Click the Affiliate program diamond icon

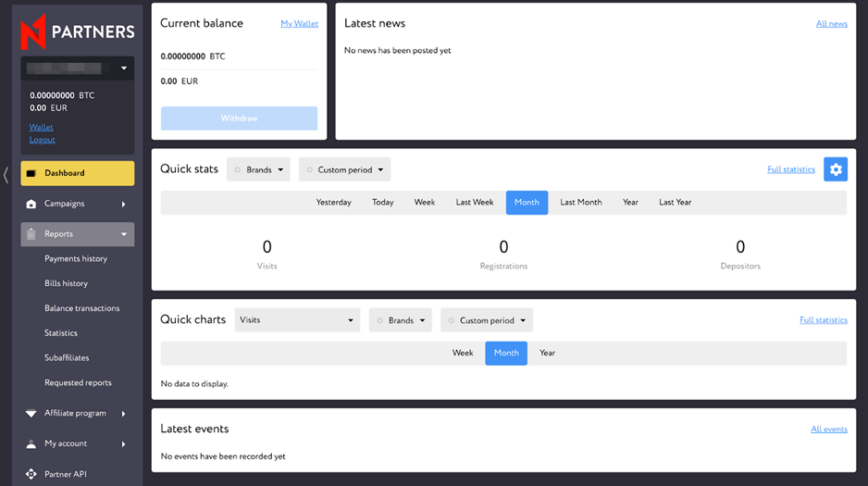[31, 414]
